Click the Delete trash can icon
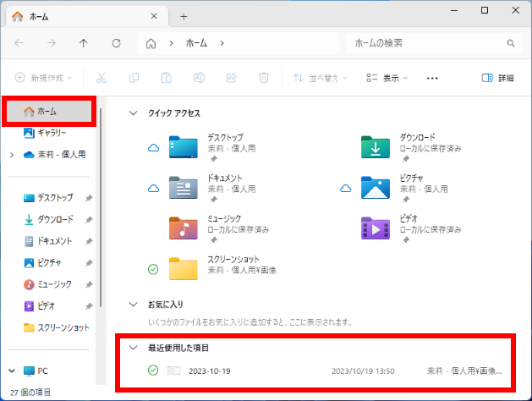Viewport: 532px width, 401px height. click(264, 78)
